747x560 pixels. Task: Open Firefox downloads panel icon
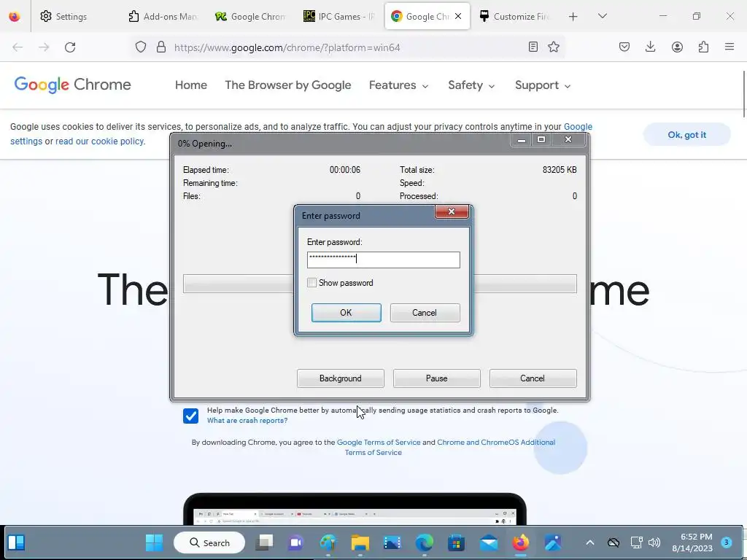650,47
